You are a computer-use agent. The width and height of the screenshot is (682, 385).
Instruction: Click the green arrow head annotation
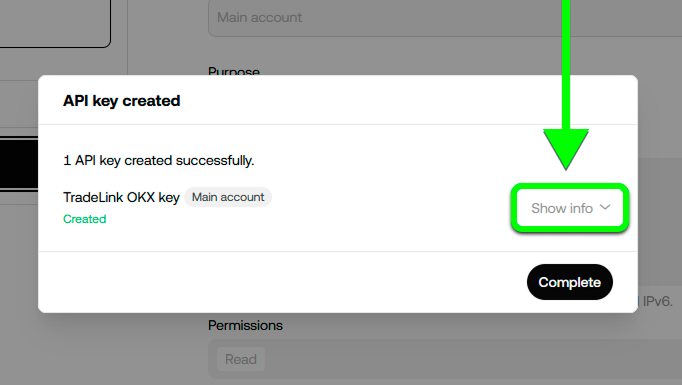pos(565,149)
